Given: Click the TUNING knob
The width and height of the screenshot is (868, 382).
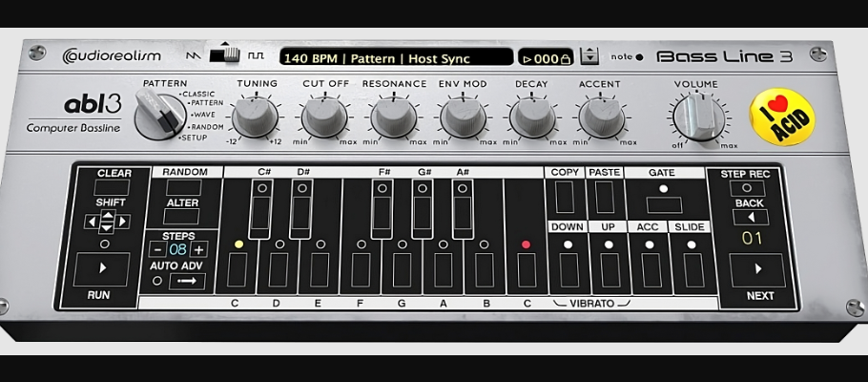Looking at the screenshot, I should (255, 117).
